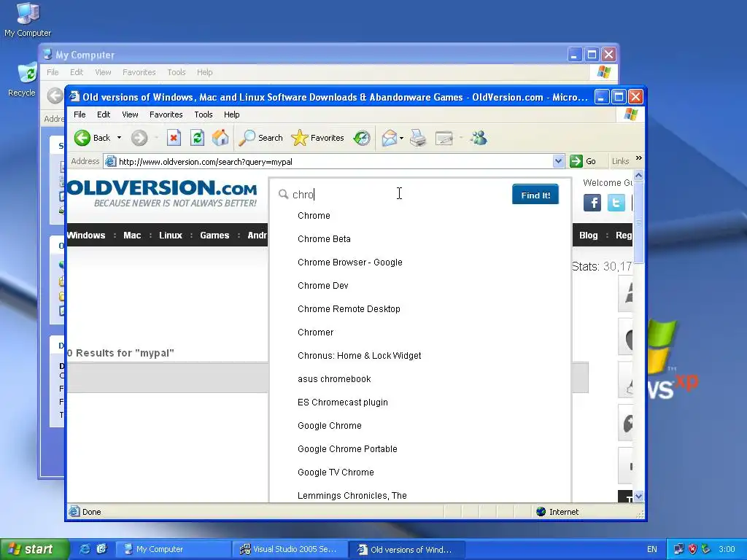Click the Go button beside the address bar
This screenshot has width=747, height=560.
pyautogui.click(x=583, y=161)
